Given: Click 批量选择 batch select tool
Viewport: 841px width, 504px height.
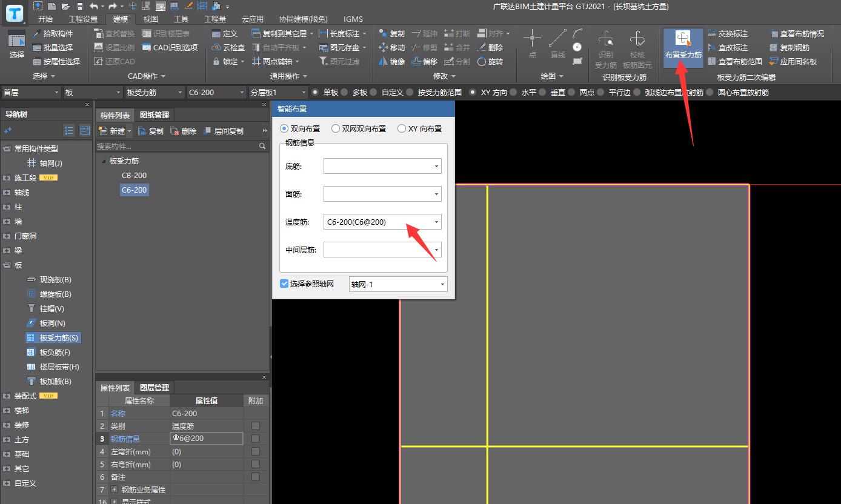Looking at the screenshot, I should tap(53, 48).
